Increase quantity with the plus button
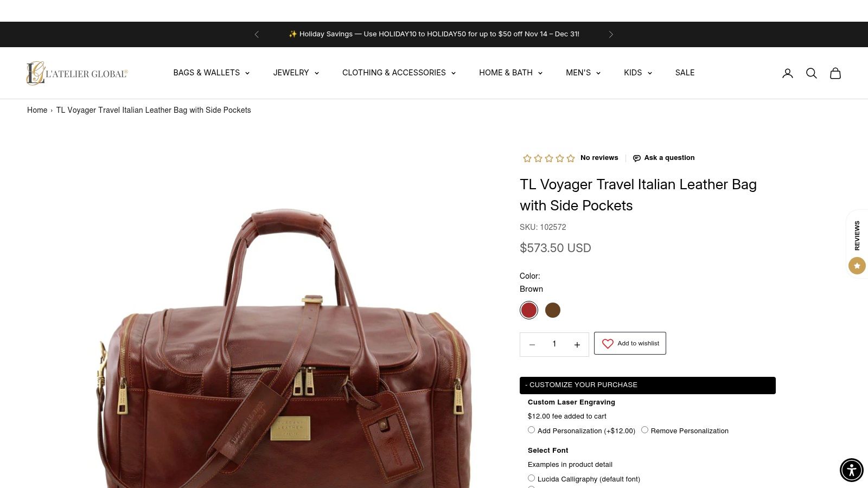This screenshot has width=868, height=488. [577, 345]
